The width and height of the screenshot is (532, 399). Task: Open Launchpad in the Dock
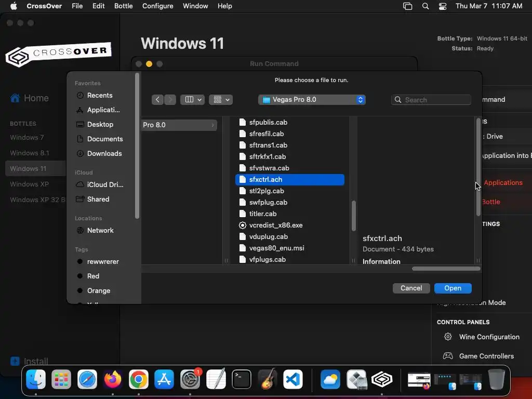coord(61,379)
